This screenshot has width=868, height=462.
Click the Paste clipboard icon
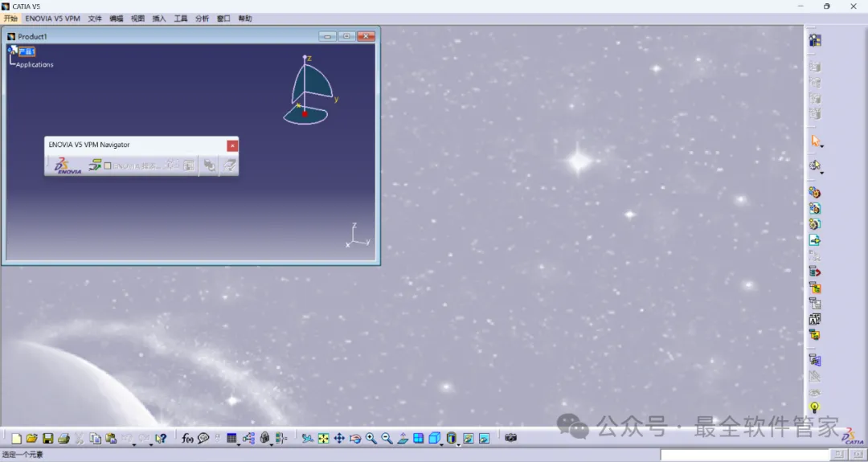(111, 438)
